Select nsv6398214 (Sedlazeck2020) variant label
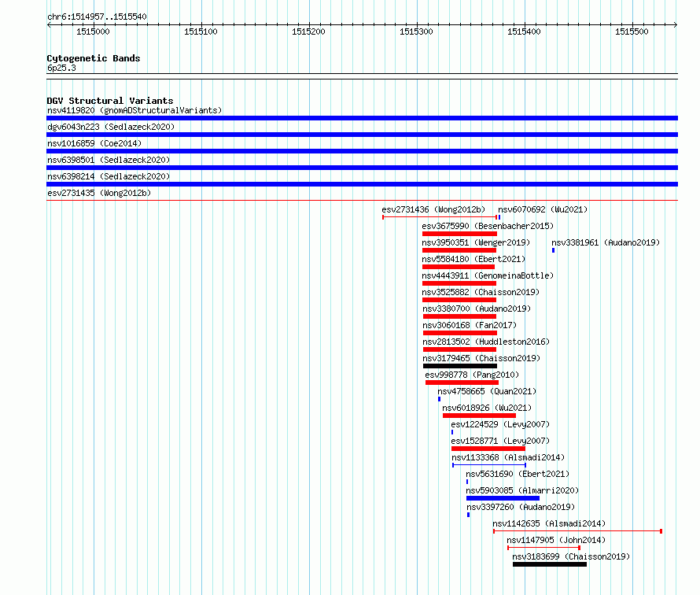This screenshot has width=700, height=595. [x=109, y=176]
